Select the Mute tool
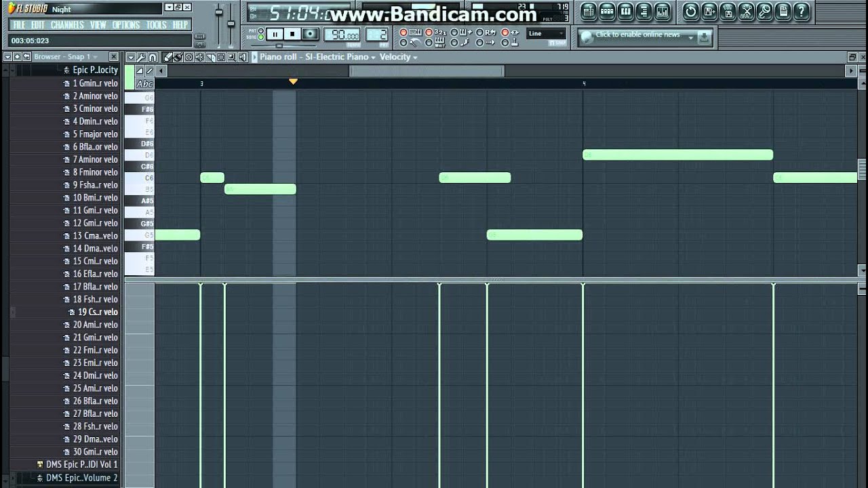This screenshot has height=488, width=868. [199, 57]
